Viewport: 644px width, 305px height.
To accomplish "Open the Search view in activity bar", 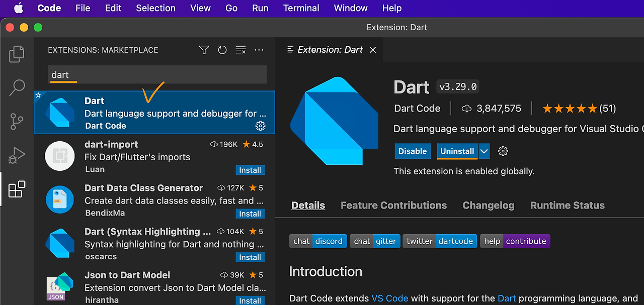I will pyautogui.click(x=17, y=87).
